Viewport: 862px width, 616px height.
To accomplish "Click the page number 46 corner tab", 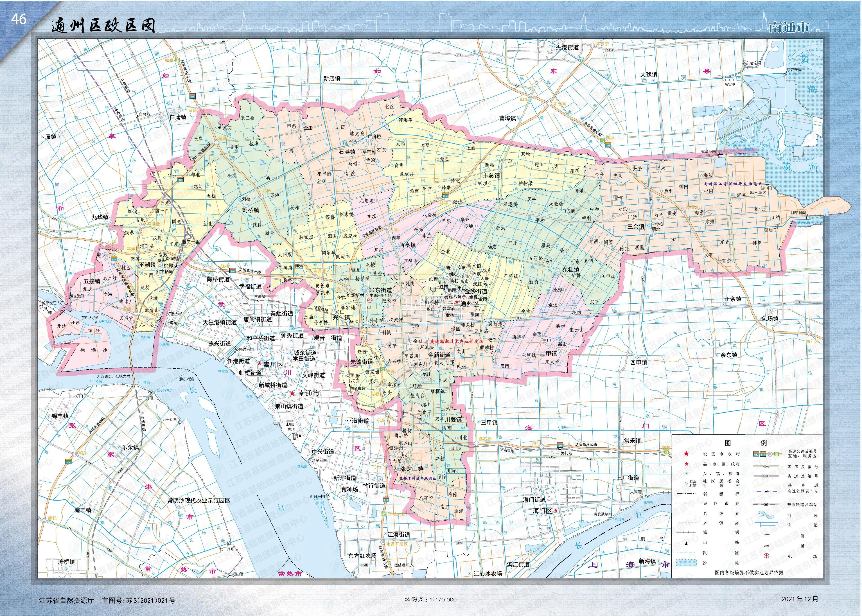I will [19, 19].
